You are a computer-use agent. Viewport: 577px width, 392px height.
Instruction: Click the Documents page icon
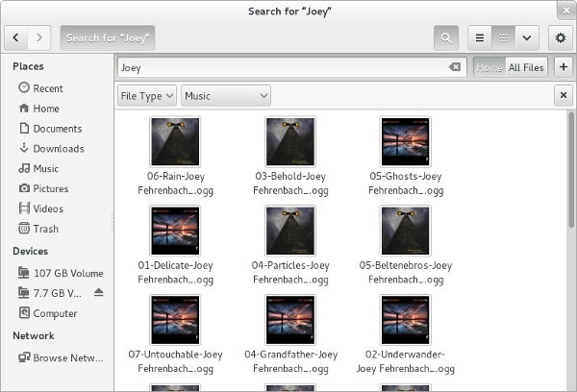click(24, 128)
